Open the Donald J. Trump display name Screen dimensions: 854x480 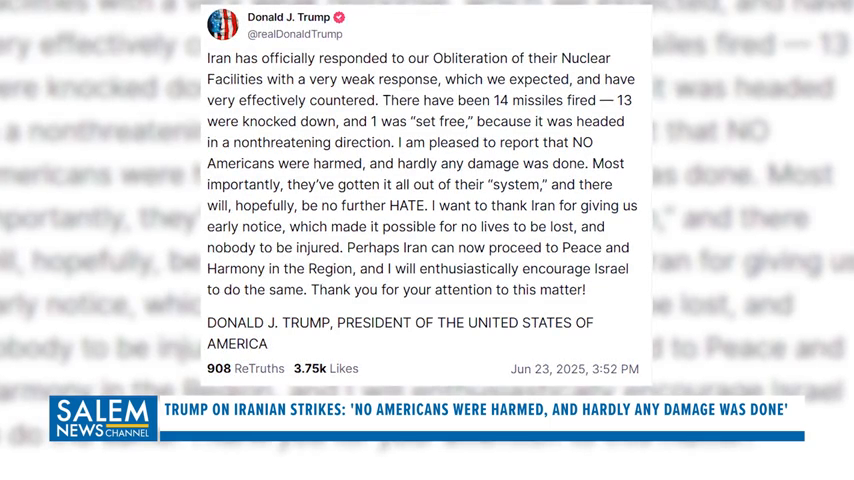coord(289,17)
